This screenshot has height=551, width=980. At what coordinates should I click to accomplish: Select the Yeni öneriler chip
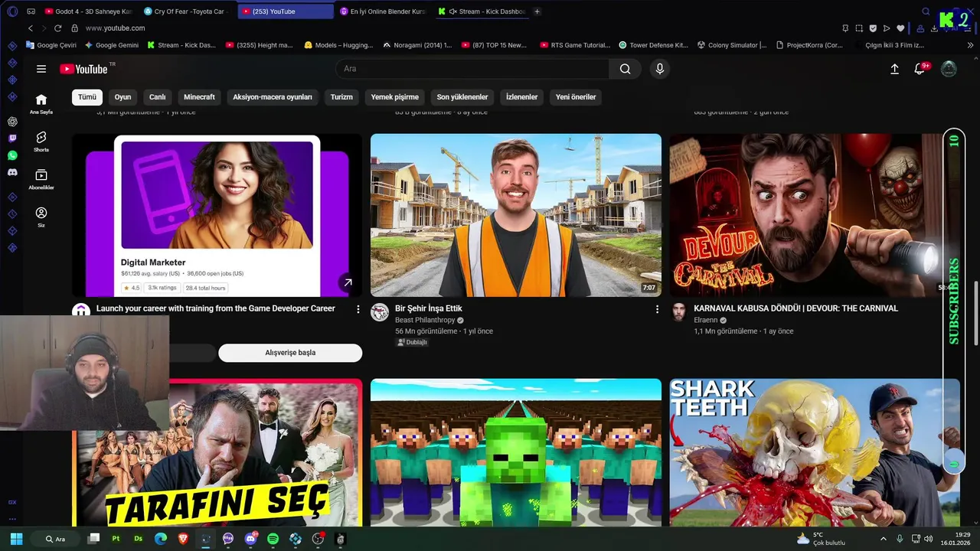coord(576,97)
